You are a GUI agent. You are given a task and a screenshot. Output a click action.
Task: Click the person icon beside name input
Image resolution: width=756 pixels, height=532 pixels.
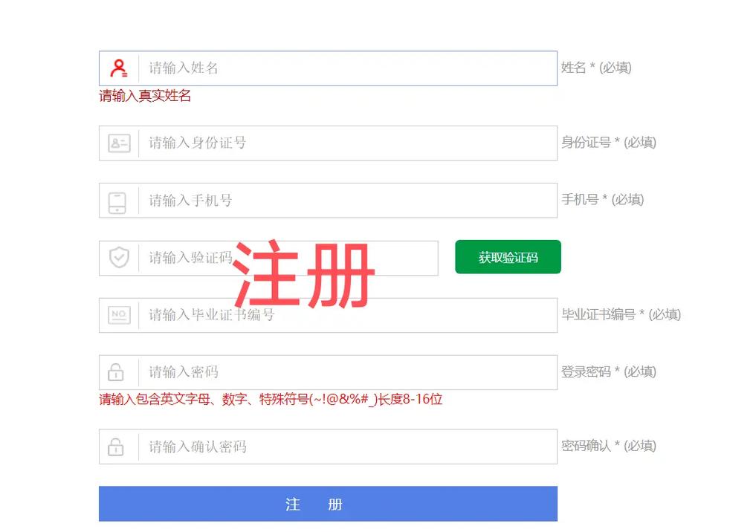coord(119,68)
